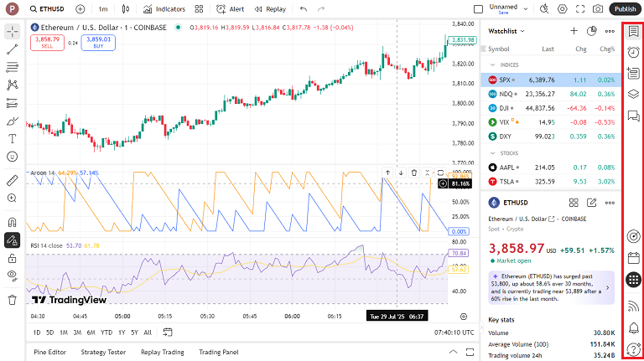Select the Measure ruler tool
This screenshot has height=361, width=644.
[13, 179]
